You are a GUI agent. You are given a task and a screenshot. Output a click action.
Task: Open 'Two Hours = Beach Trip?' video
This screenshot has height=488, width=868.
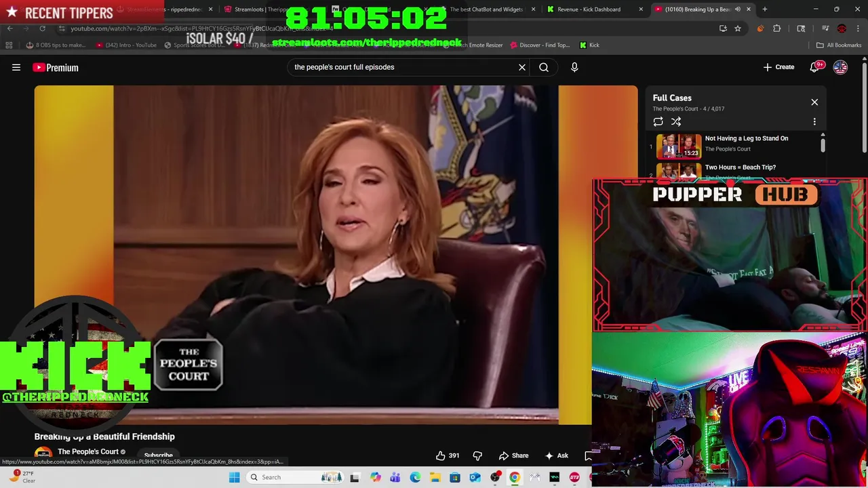(x=740, y=167)
